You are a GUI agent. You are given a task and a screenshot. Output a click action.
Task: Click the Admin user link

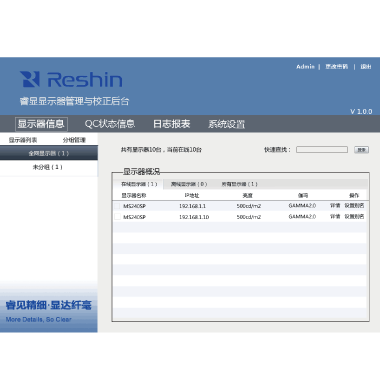(x=305, y=67)
